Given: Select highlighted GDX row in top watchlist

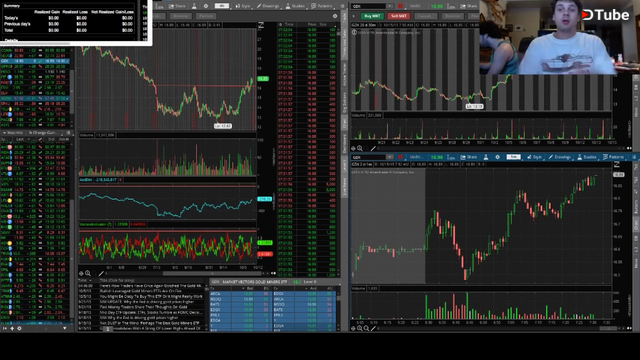Looking at the screenshot, I should (35, 61).
